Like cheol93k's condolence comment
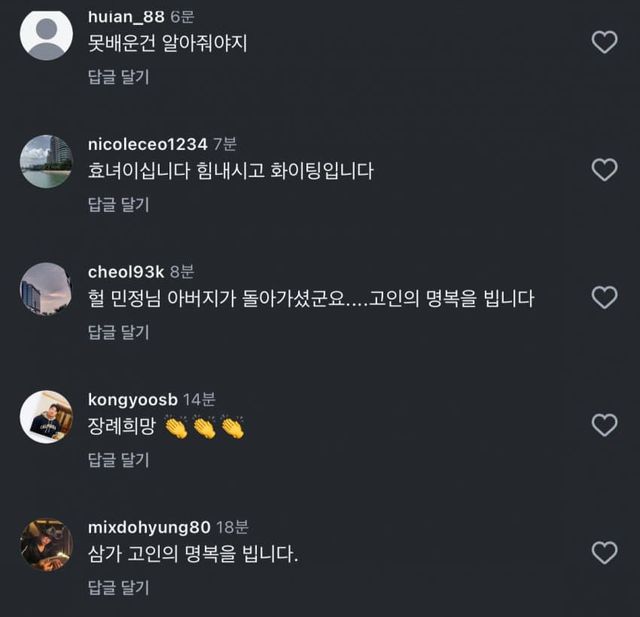 [604, 297]
